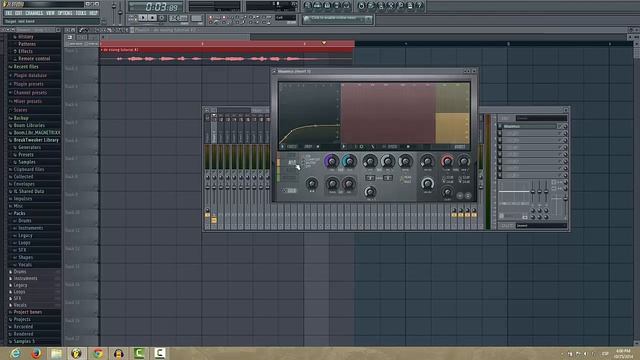Screen dimensions: 640x360
Task: Expand the Plugin presets folder
Action: pyautogui.click(x=29, y=84)
